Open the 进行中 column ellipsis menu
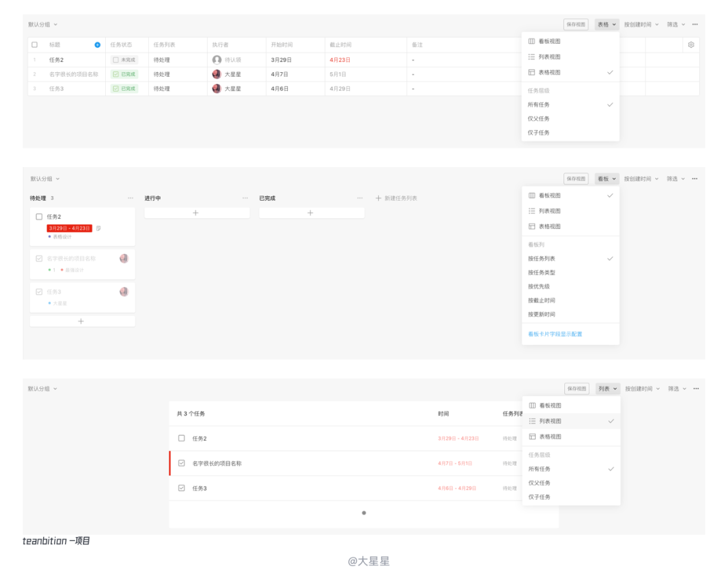 pos(245,198)
